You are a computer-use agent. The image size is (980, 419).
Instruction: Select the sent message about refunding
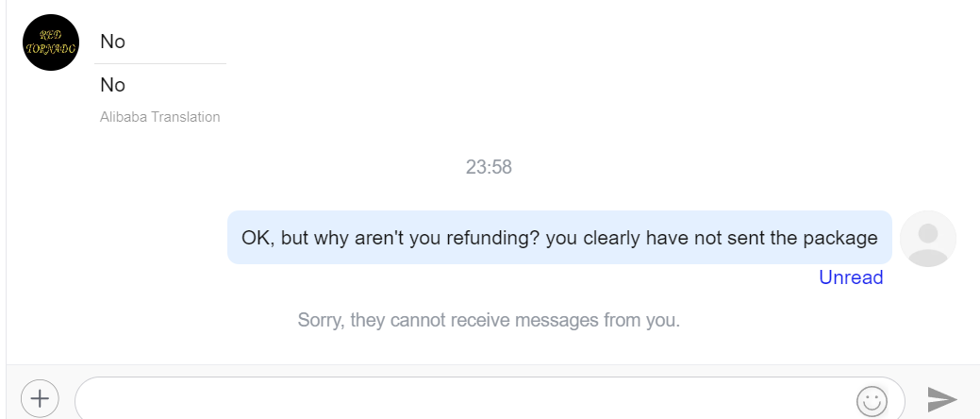[x=559, y=238]
